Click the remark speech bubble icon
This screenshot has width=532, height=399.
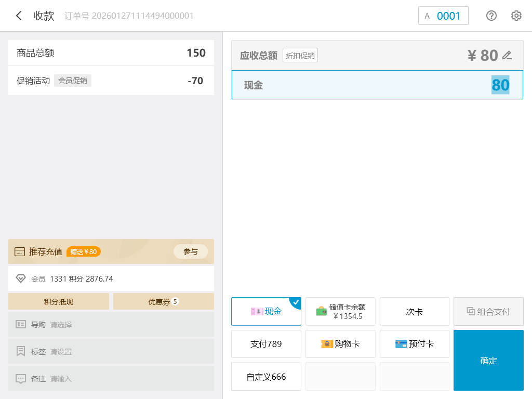21,379
